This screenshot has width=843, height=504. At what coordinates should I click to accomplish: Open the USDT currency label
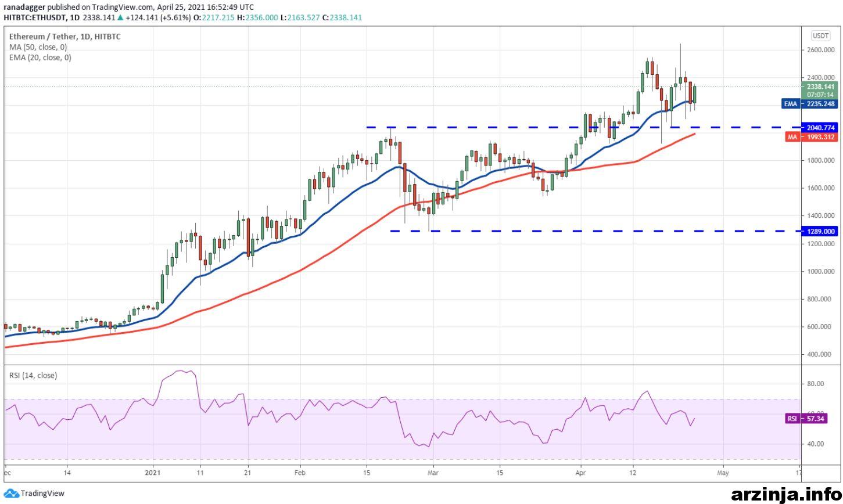(x=820, y=36)
